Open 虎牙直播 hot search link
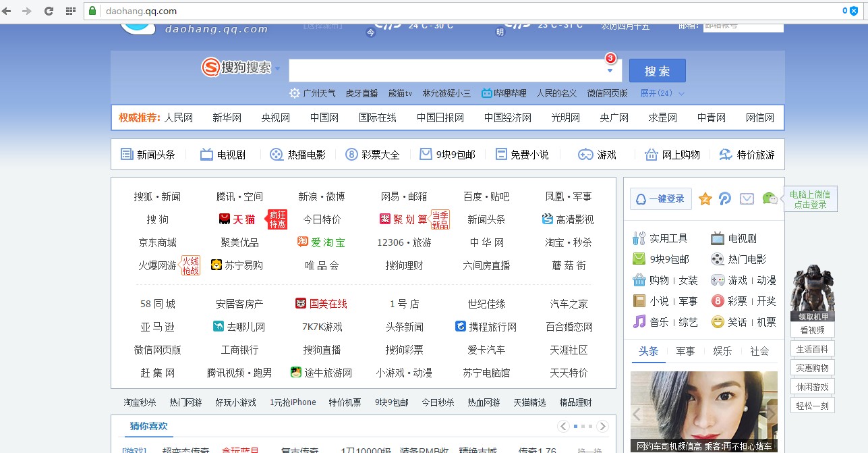Image resolution: width=868 pixels, height=453 pixels. pos(361,93)
